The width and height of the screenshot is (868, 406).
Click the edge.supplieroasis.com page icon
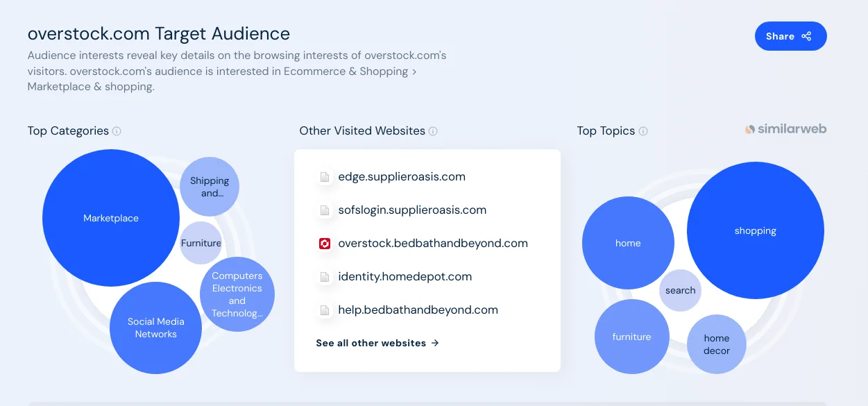click(324, 177)
